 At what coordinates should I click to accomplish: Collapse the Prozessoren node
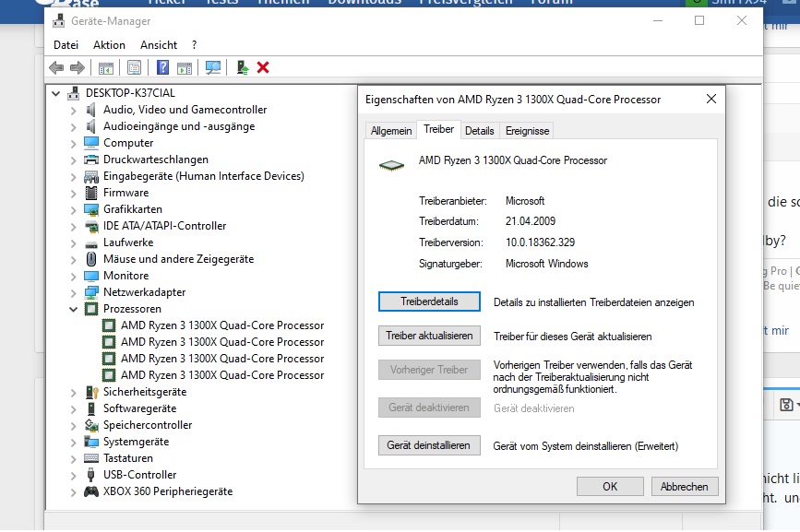click(74, 309)
